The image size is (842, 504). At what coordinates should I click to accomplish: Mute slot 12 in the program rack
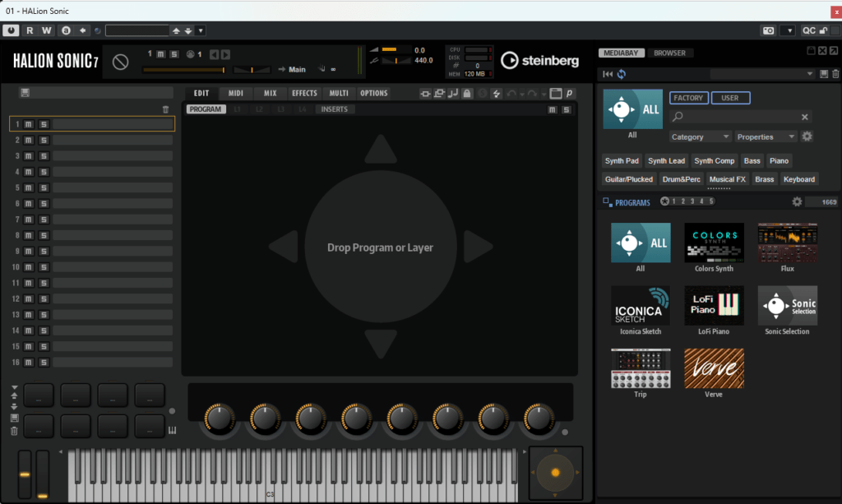pos(29,299)
